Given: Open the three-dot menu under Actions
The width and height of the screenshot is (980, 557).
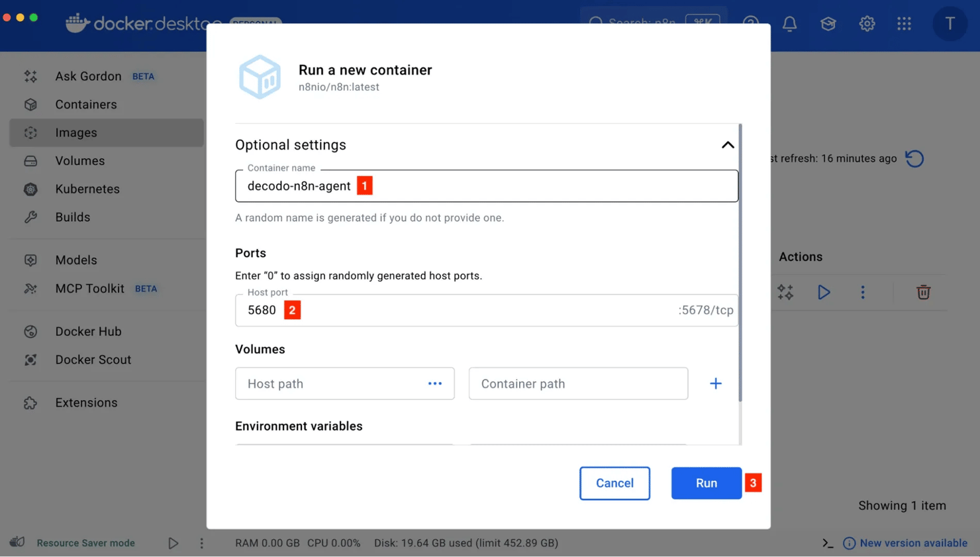Looking at the screenshot, I should [x=862, y=292].
